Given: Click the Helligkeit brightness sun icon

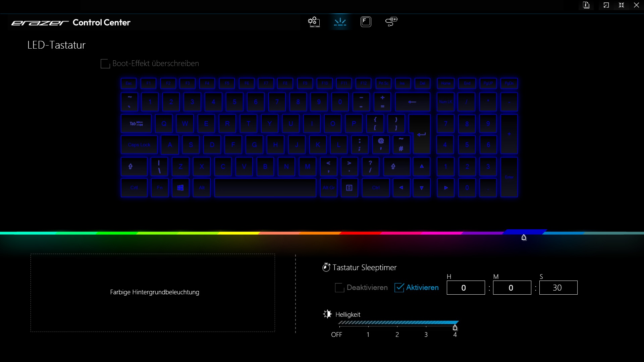Looking at the screenshot, I should coord(327,314).
